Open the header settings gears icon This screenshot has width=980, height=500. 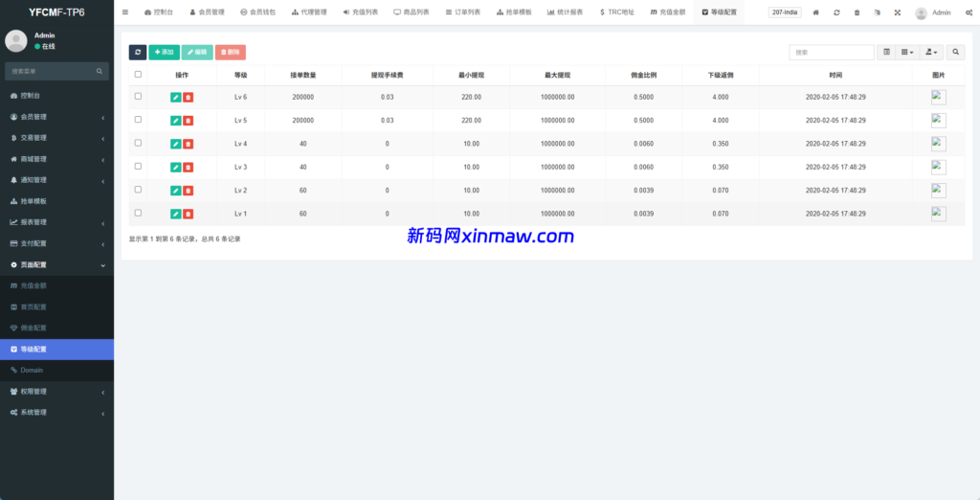click(x=969, y=12)
